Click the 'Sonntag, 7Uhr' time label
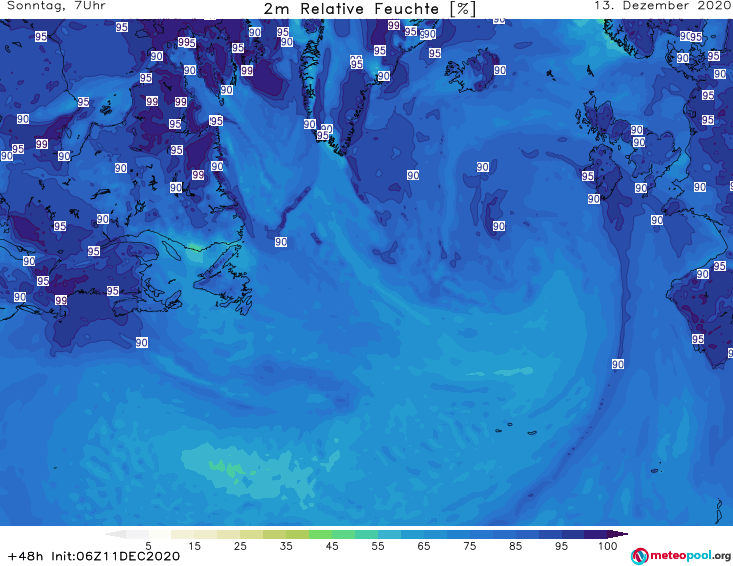 pyautogui.click(x=56, y=6)
